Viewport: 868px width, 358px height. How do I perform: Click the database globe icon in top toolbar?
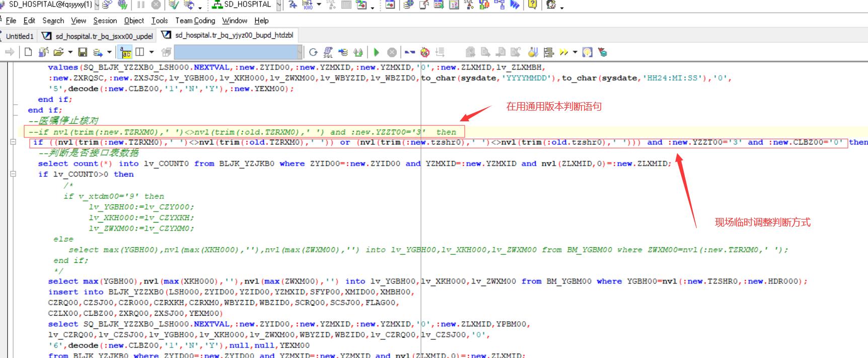408,5
